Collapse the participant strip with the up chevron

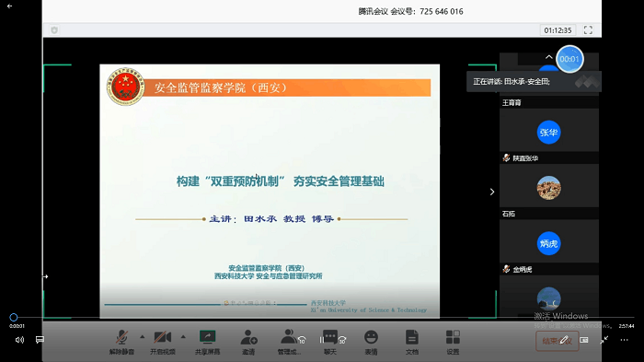pos(548,57)
